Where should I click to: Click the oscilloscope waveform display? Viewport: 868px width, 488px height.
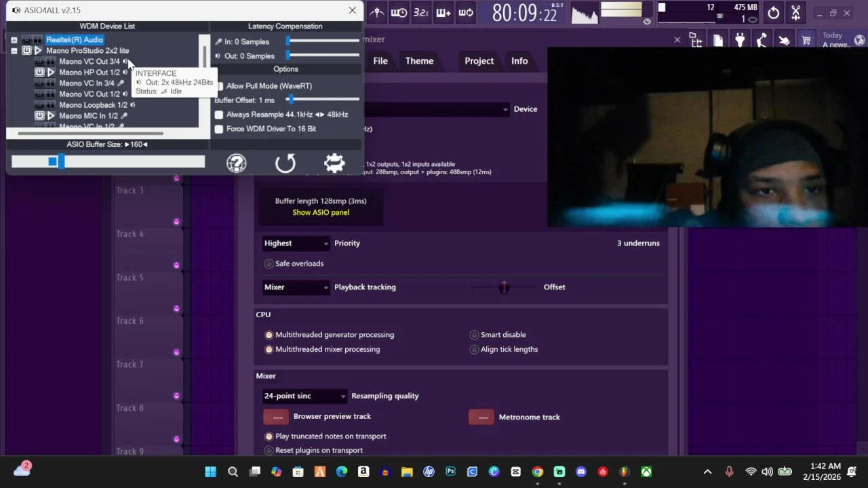coord(585,14)
